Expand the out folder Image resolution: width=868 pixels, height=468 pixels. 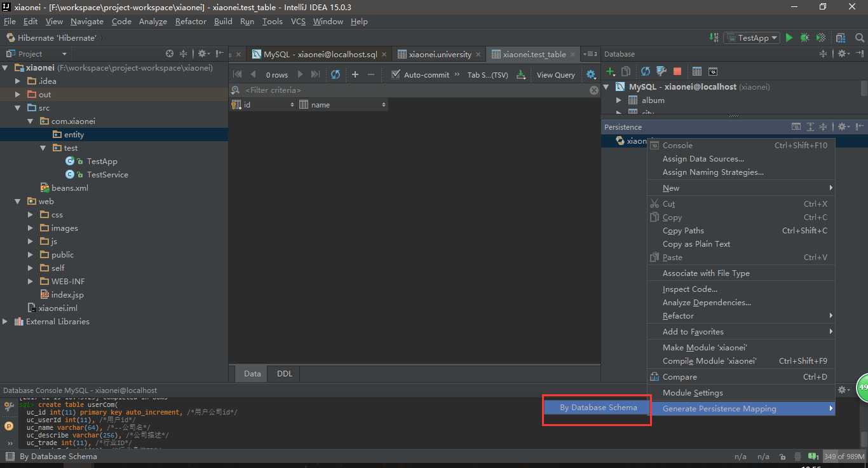pos(18,94)
